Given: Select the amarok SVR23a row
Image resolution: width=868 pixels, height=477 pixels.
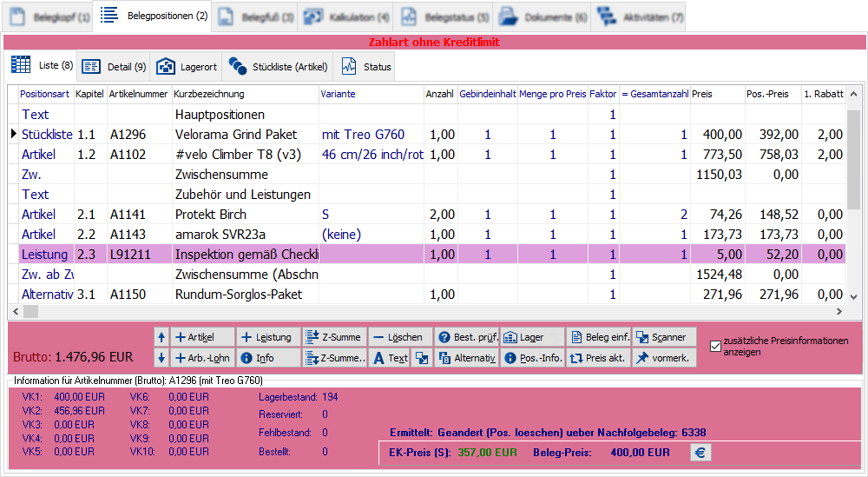Looking at the screenshot, I should coord(426,235).
